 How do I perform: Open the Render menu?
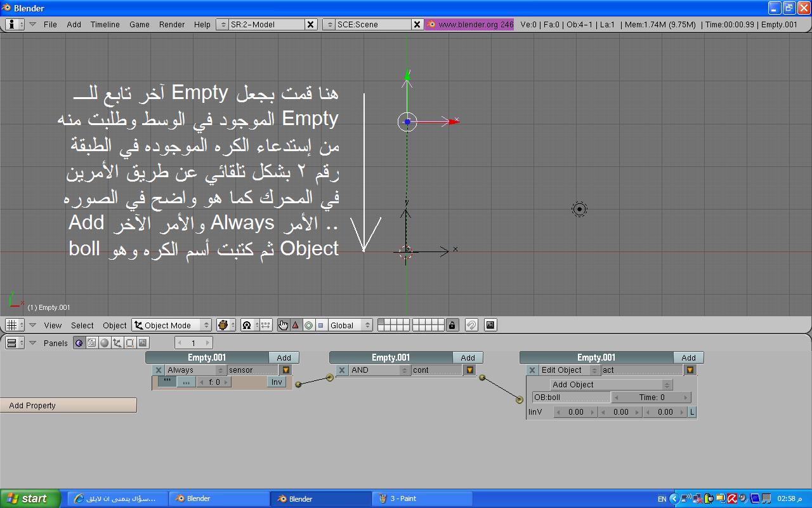pyautogui.click(x=172, y=24)
